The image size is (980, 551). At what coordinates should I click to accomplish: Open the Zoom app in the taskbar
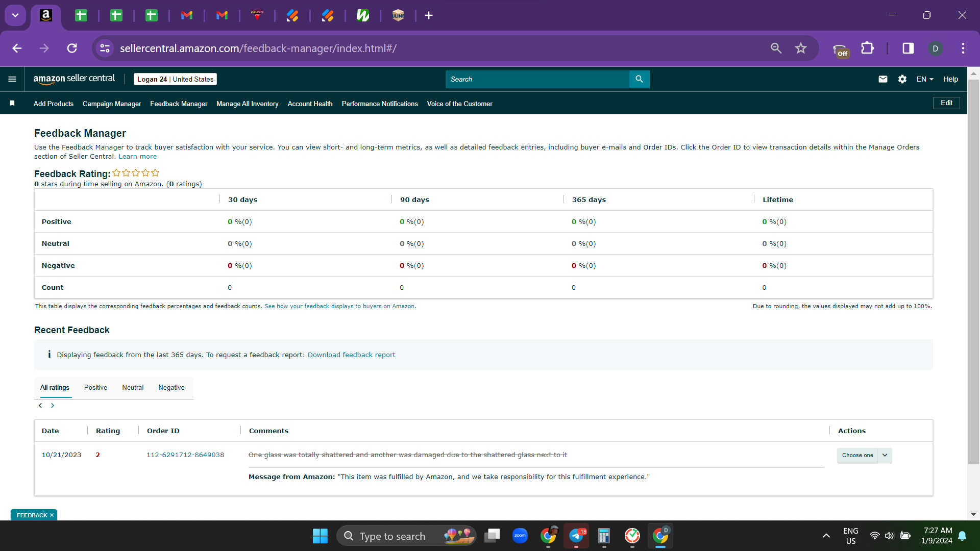520,536
